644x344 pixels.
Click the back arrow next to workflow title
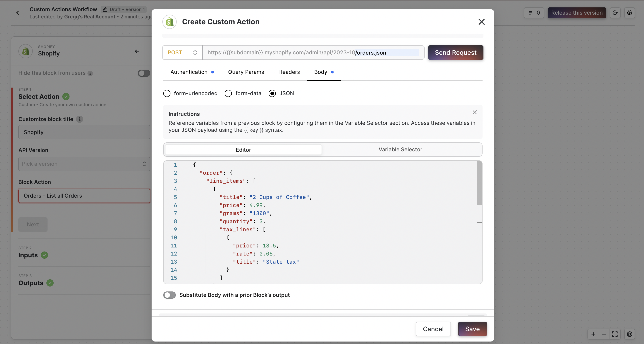[x=17, y=13]
